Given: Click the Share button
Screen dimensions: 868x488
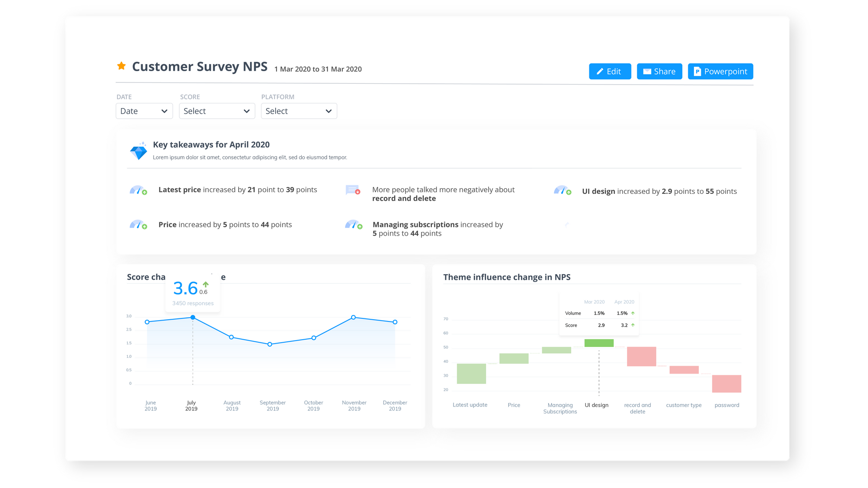Looking at the screenshot, I should tap(659, 72).
